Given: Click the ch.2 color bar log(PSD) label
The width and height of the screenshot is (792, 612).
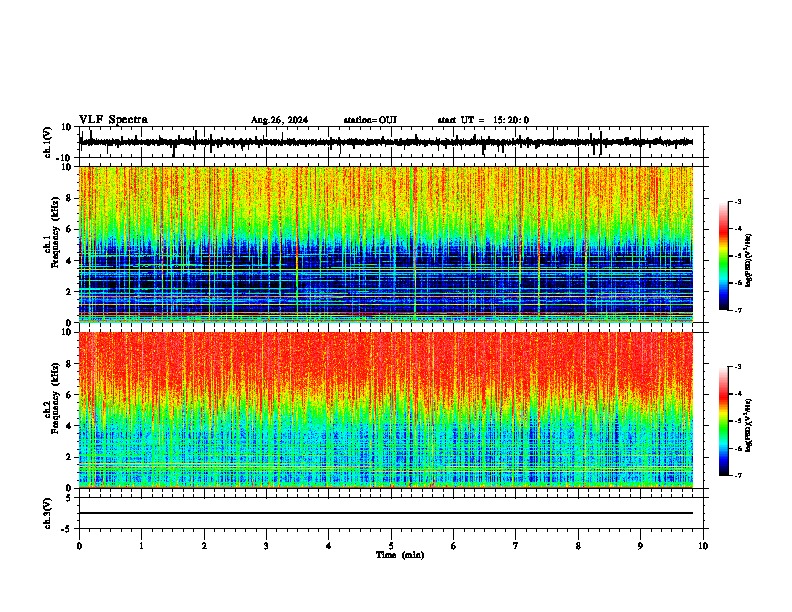Looking at the screenshot, I should click(x=749, y=425).
